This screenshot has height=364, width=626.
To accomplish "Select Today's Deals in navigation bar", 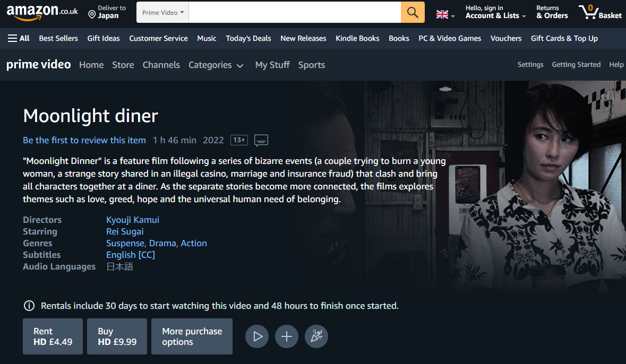I will pyautogui.click(x=248, y=38).
